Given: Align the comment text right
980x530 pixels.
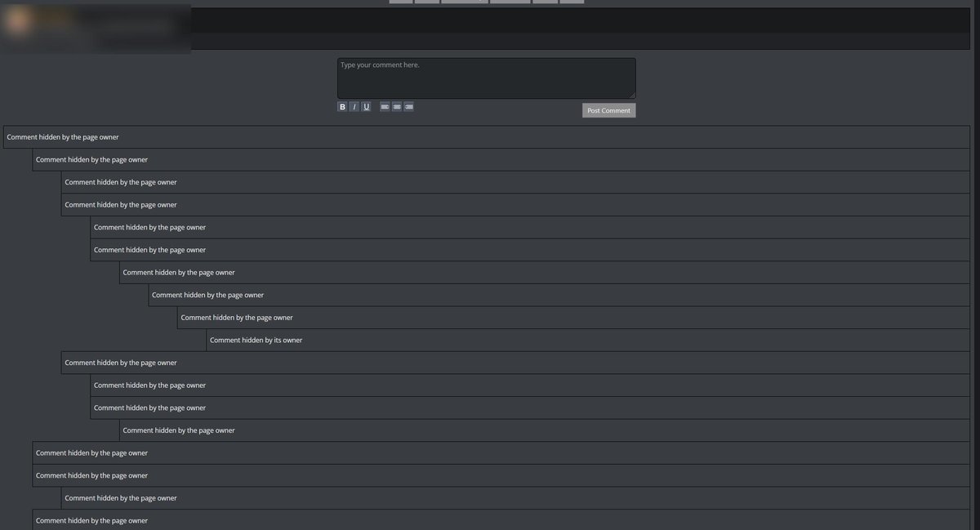Looking at the screenshot, I should pos(408,106).
